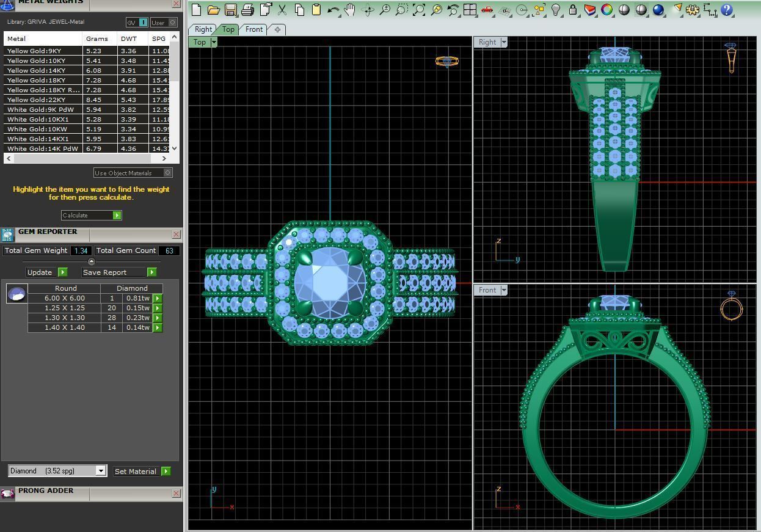Screen dimensions: 761x532
Task: Click the Save Report button
Action: coord(119,272)
